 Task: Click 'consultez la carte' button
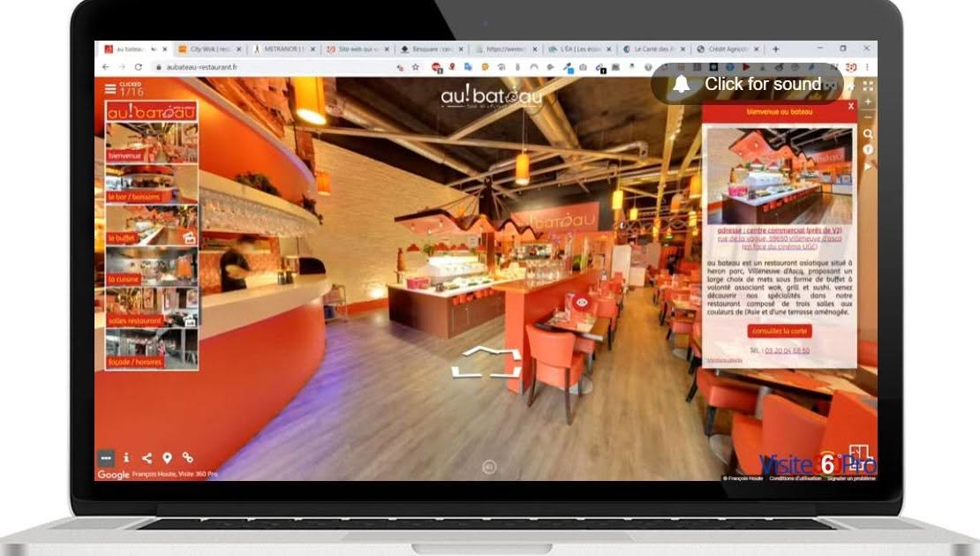pos(780,331)
